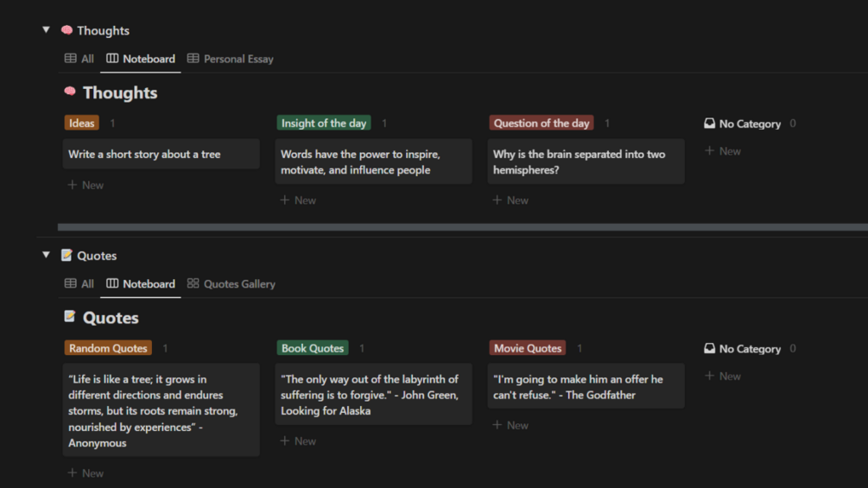Select the All tab under Thoughts
Image resolution: width=868 pixels, height=488 pixels.
tap(79, 59)
